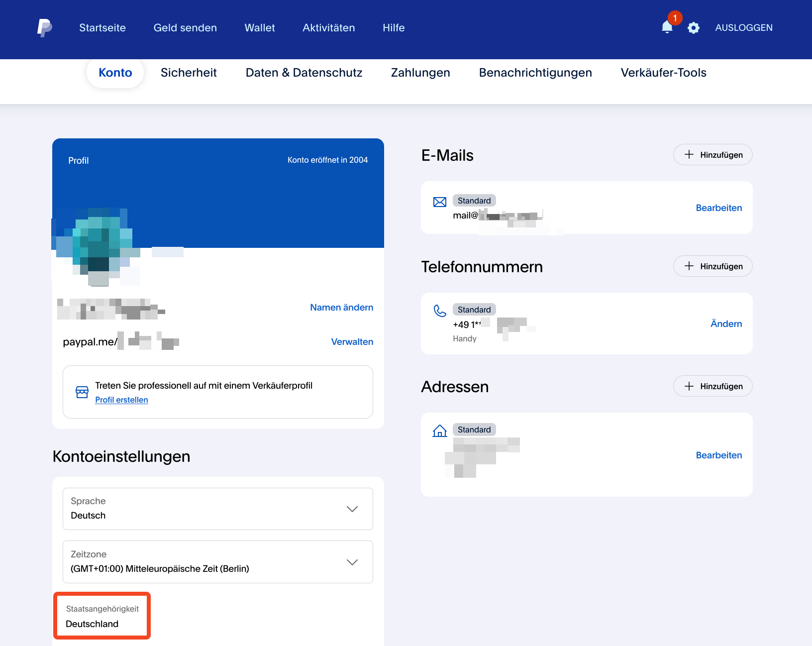This screenshot has height=646, width=812.
Task: Click the Kontoeinstellungen heading
Action: click(x=121, y=457)
